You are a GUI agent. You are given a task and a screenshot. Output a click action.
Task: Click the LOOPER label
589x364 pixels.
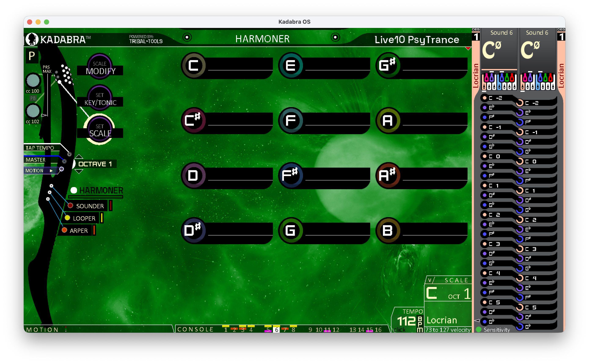(84, 218)
